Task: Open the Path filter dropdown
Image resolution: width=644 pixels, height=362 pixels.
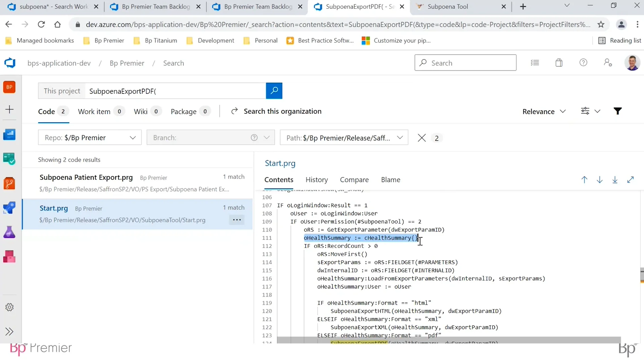Action: [x=344, y=138]
